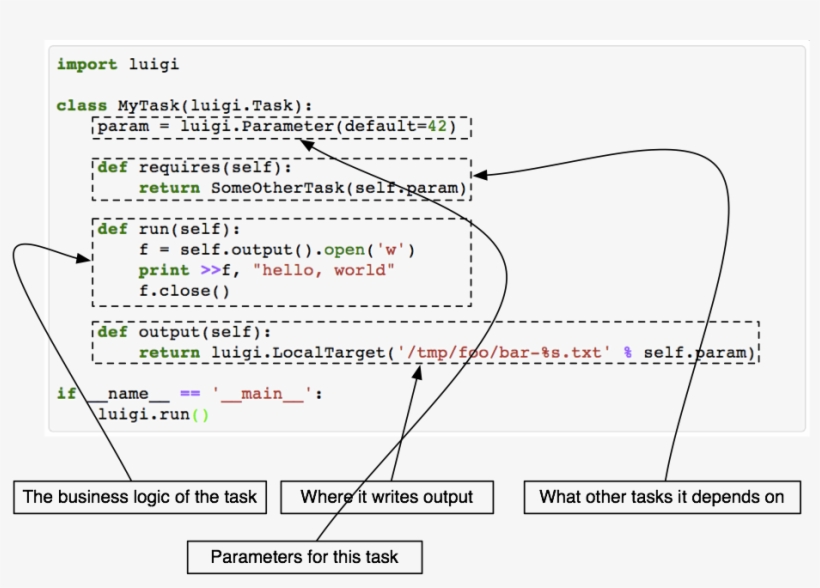Click the 'import luigi' code line
Screen dimensions: 820x588
click(118, 64)
